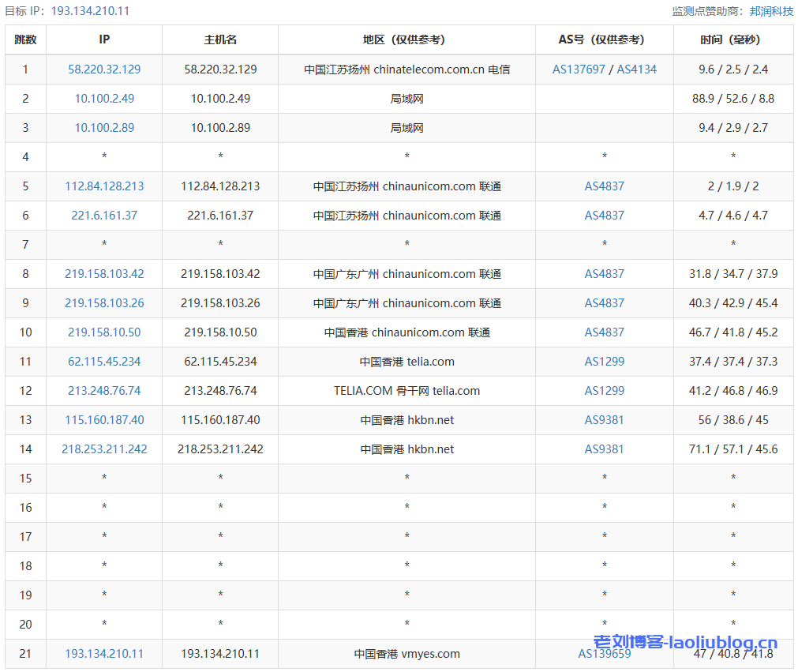Open AS137697 link in first row

[579, 69]
